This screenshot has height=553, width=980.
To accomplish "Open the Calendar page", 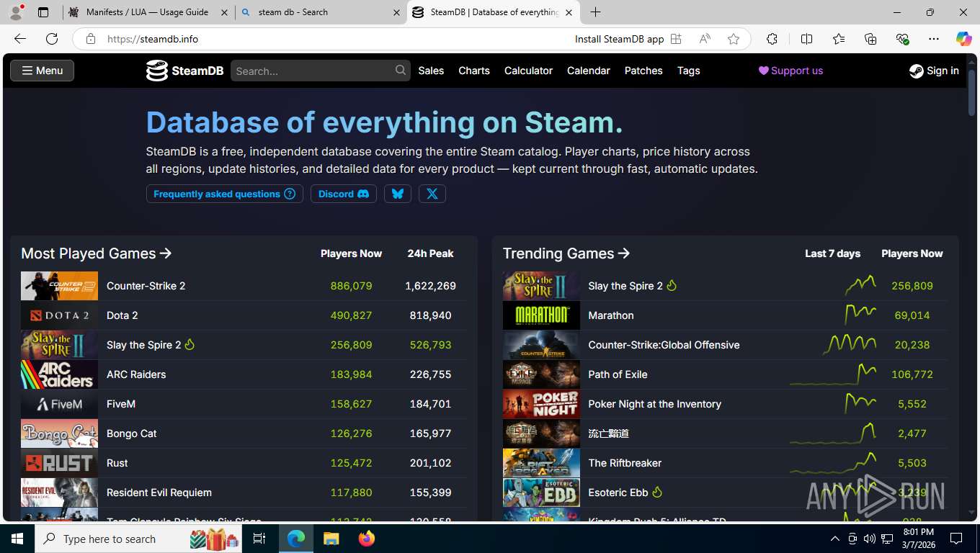I will pos(589,71).
